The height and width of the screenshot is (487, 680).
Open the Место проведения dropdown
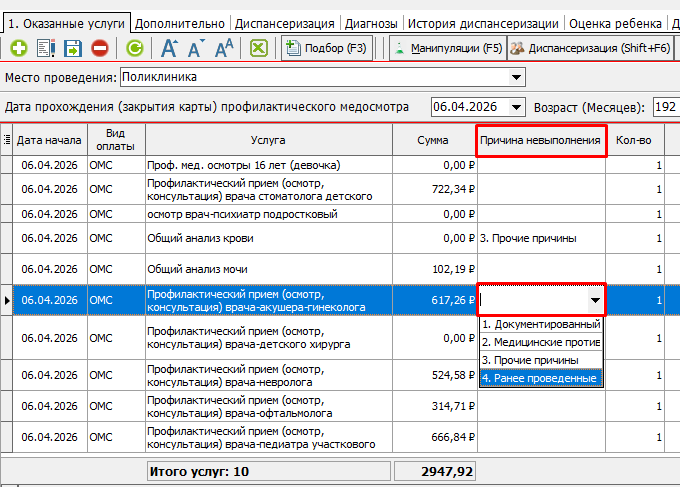pos(516,77)
